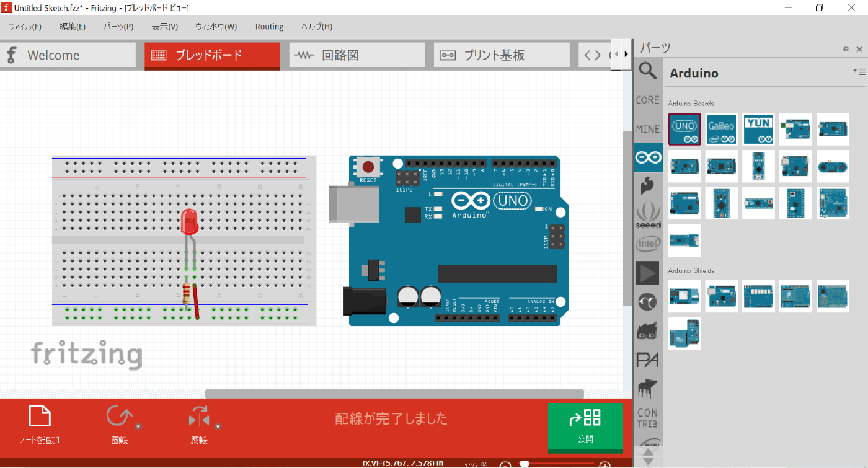Click the green 公開 share button

pyautogui.click(x=585, y=426)
